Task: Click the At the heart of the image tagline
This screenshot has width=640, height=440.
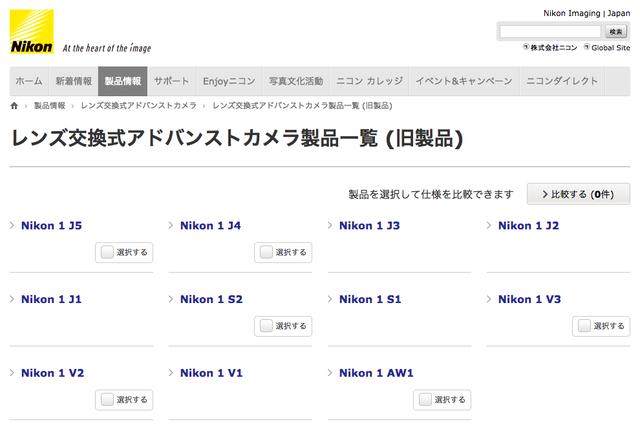Action: point(107,48)
